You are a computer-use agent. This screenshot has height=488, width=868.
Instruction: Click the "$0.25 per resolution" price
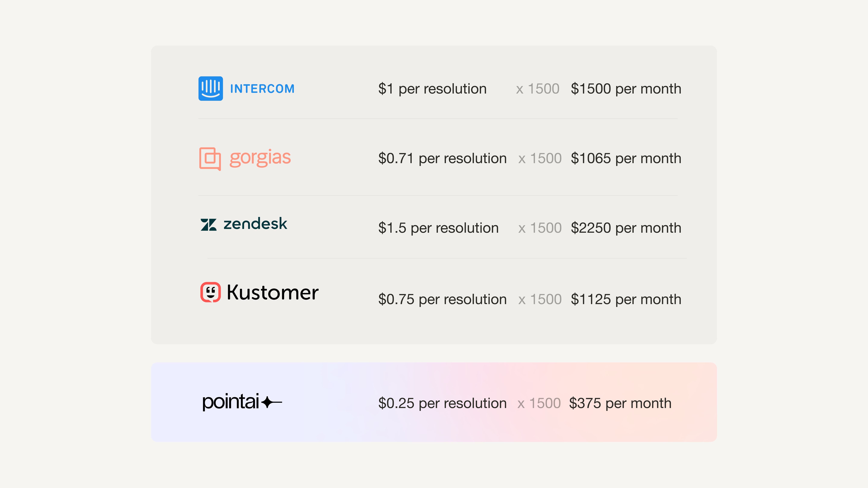pos(442,404)
